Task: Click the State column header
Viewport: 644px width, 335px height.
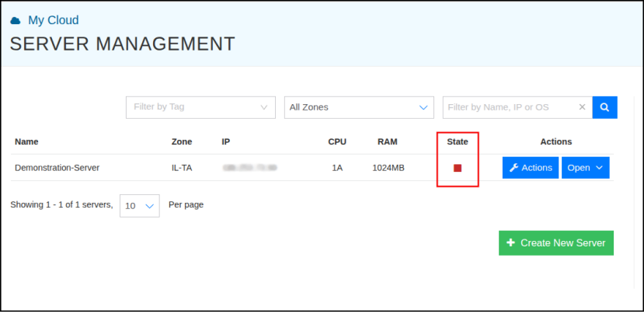Action: click(x=458, y=141)
